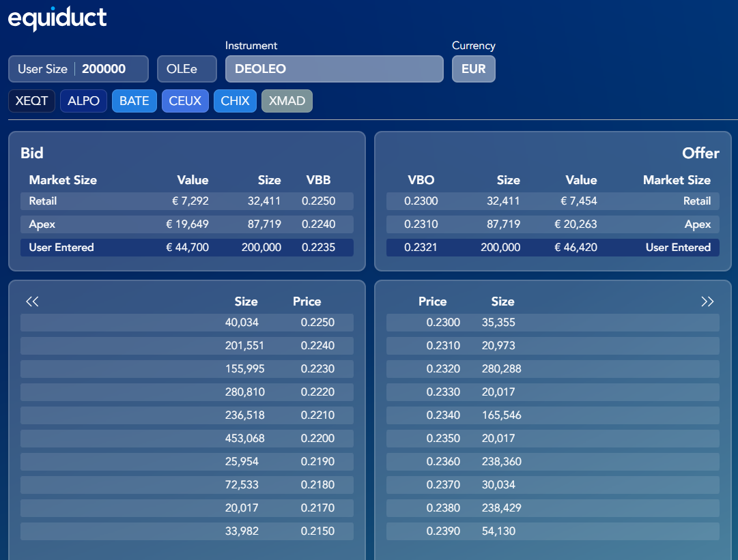Viewport: 738px width, 560px height.
Task: Click the VBB column header
Action: pyautogui.click(x=318, y=180)
